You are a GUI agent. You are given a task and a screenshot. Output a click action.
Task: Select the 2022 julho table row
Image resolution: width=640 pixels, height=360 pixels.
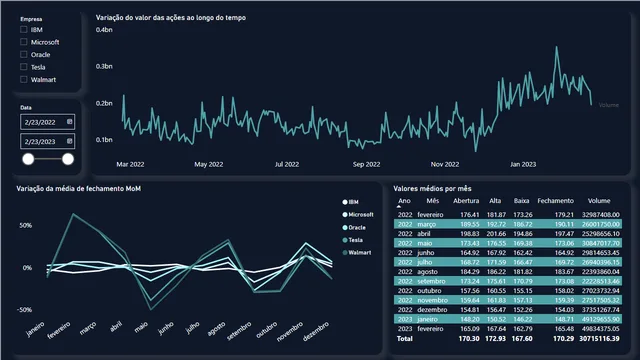508,262
